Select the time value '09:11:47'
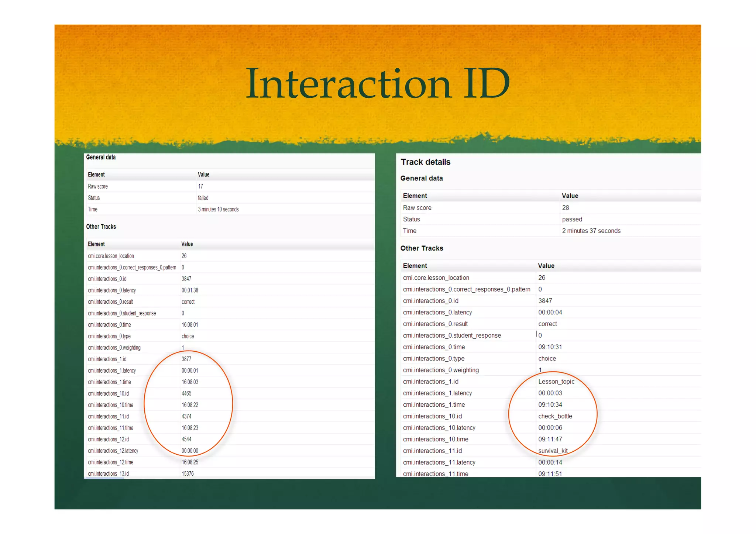Image resolution: width=756 pixels, height=534 pixels. [x=550, y=439]
